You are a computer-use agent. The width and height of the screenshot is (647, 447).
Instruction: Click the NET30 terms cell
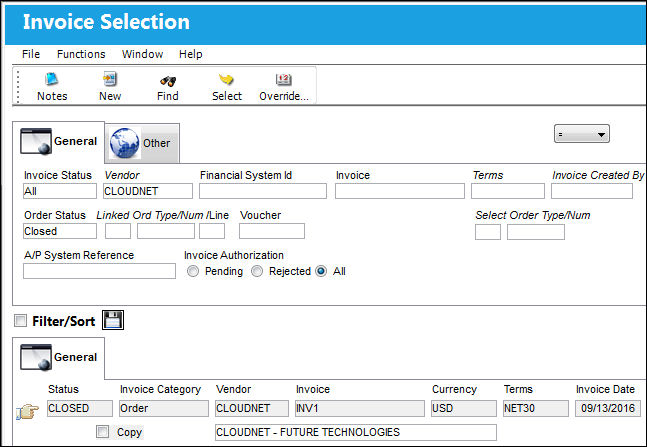(x=536, y=408)
